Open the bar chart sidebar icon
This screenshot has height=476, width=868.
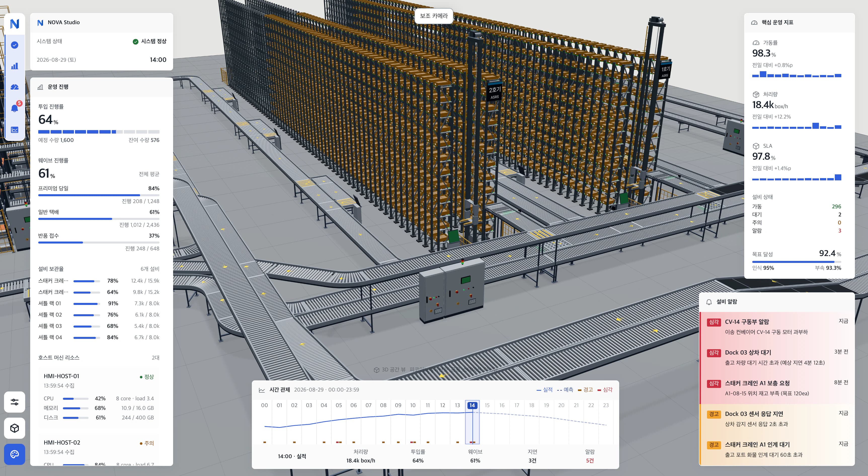tap(15, 66)
